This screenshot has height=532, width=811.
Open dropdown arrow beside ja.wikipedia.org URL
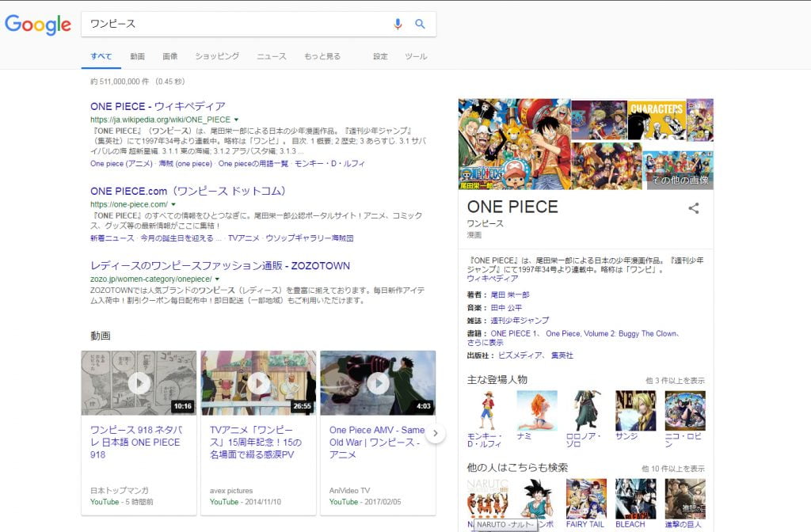(x=237, y=120)
